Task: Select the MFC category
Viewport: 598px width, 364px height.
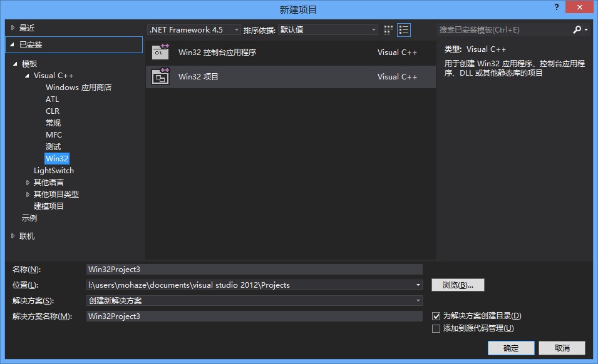Action: (54, 135)
